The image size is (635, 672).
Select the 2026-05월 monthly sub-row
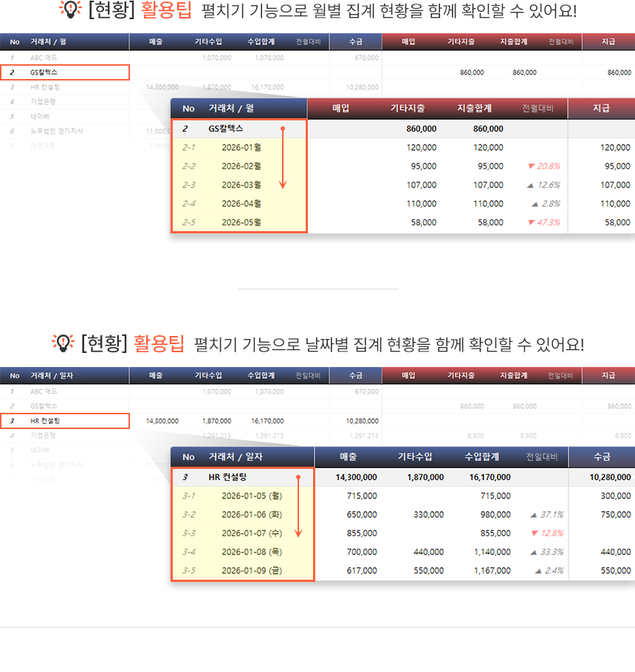pyautogui.click(x=241, y=222)
